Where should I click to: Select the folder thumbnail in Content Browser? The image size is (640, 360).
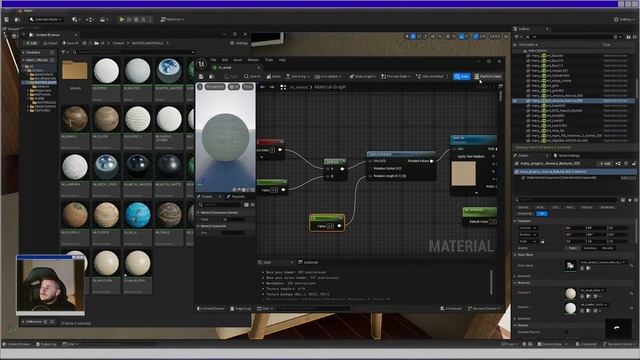[75, 71]
